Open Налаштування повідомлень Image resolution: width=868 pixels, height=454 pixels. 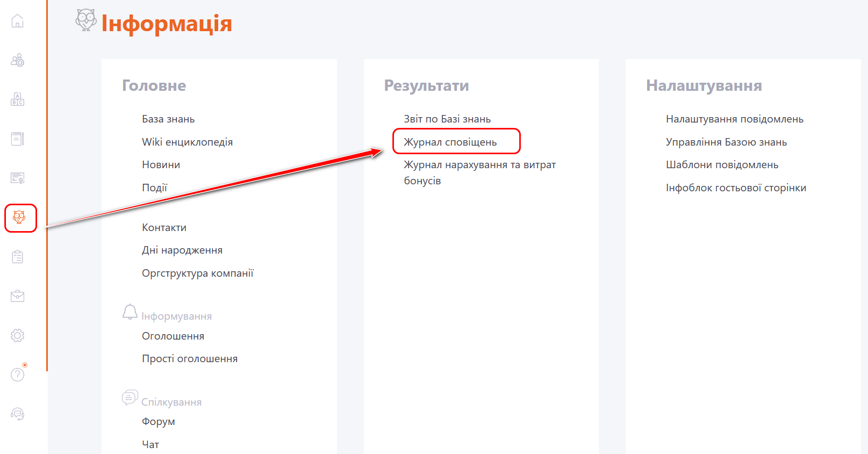click(x=734, y=119)
